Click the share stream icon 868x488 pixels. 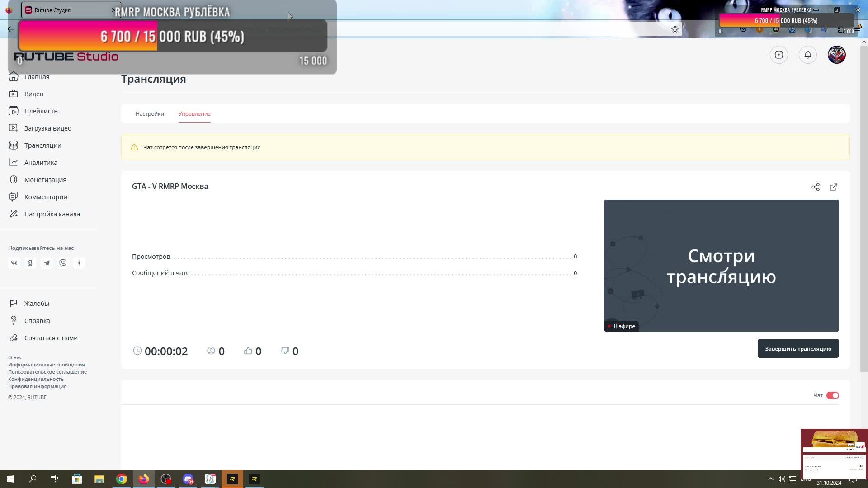click(x=815, y=187)
